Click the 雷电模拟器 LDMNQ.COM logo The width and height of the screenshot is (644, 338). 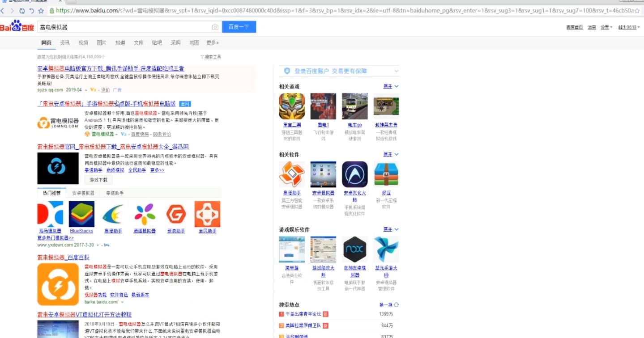(58, 123)
